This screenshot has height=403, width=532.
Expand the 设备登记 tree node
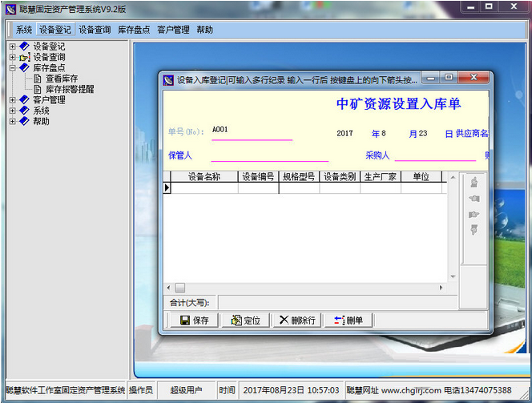point(13,46)
